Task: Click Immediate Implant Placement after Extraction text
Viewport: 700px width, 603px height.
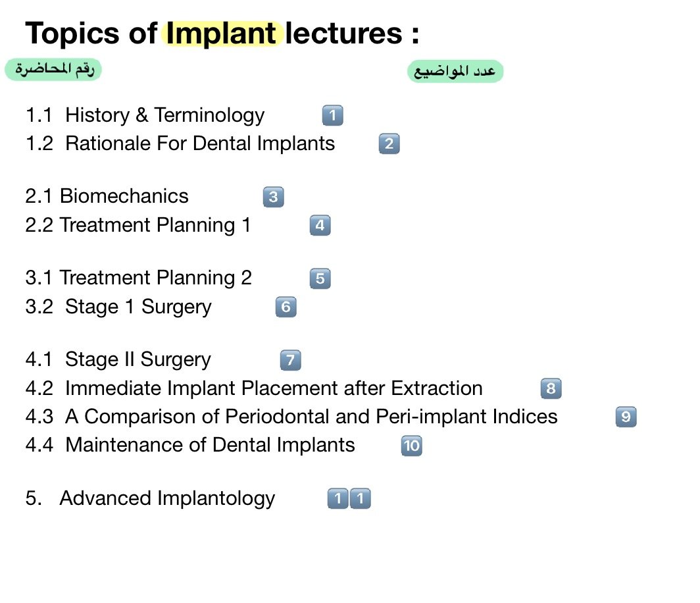Action: [x=274, y=388]
